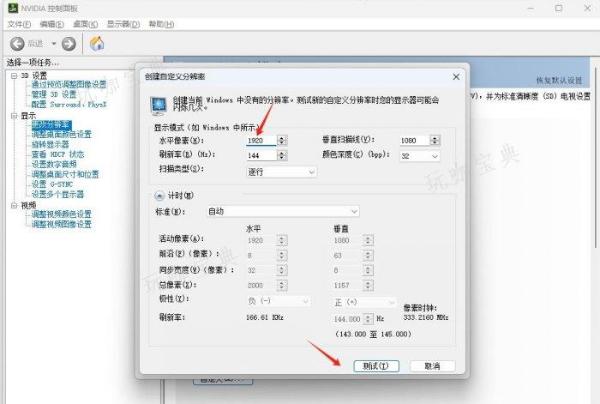Click the Back arrow toolbar icon
This screenshot has height=404, width=600.
[x=17, y=44]
